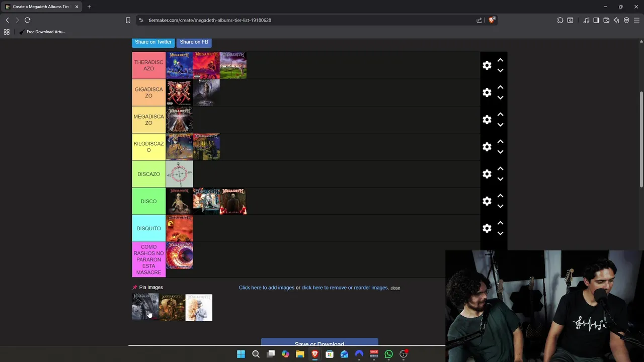Image resolution: width=644 pixels, height=362 pixels.
Task: Select the DISCAZO tier crosshair album cover
Action: tap(180, 174)
